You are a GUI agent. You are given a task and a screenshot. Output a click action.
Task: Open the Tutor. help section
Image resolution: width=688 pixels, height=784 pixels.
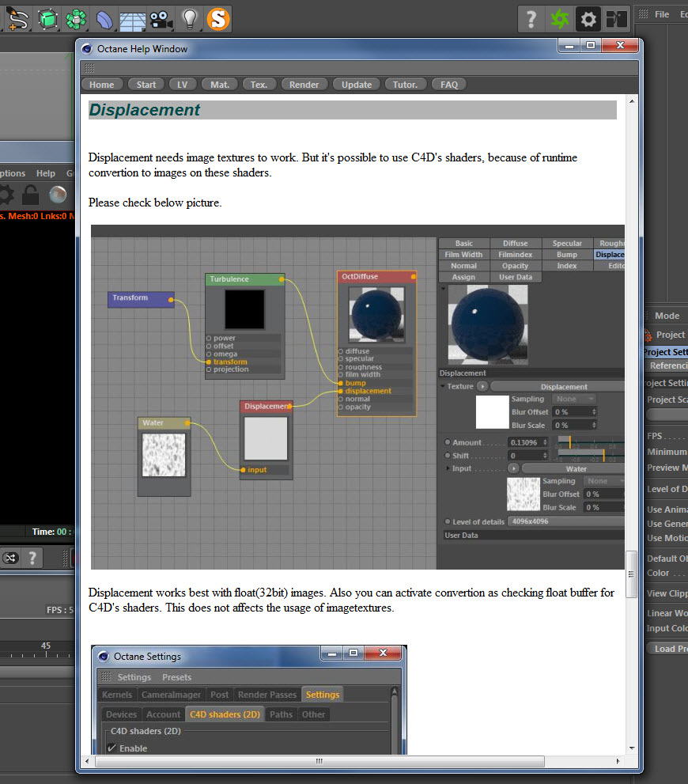(x=405, y=85)
